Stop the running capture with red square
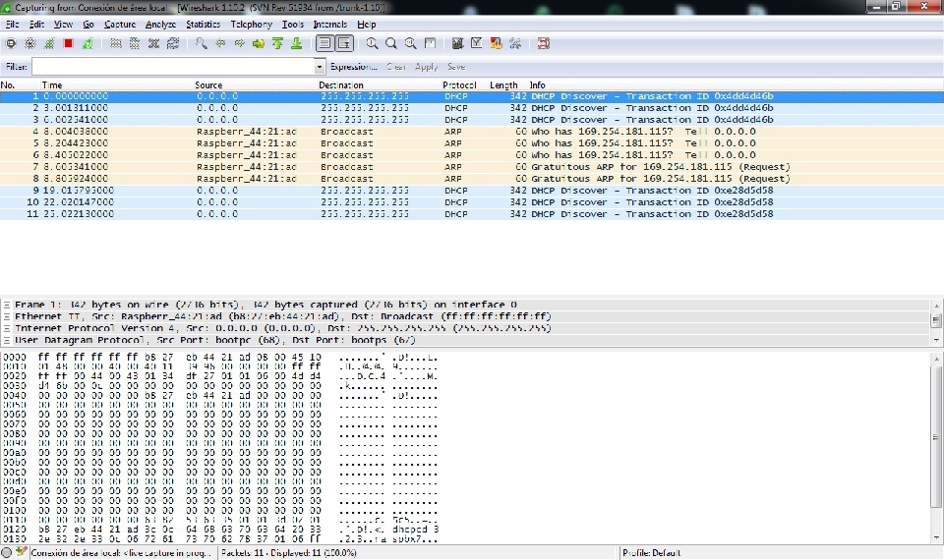 (68, 43)
